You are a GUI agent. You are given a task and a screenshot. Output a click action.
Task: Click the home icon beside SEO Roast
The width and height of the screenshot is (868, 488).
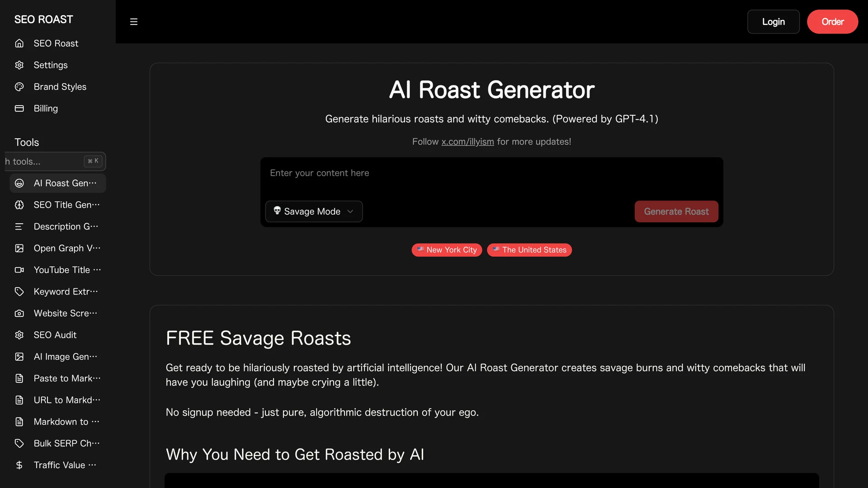tap(19, 43)
